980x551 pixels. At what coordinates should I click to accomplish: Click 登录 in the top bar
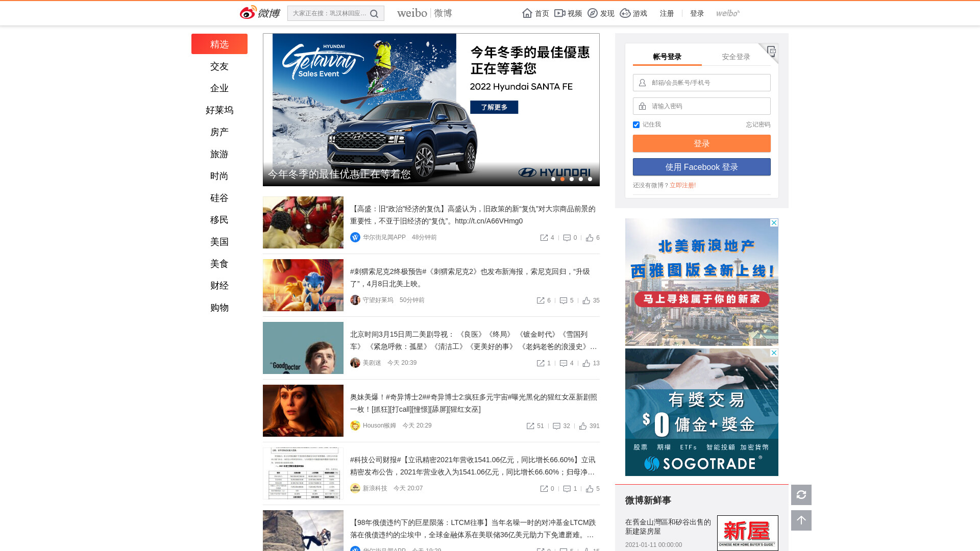click(x=697, y=13)
